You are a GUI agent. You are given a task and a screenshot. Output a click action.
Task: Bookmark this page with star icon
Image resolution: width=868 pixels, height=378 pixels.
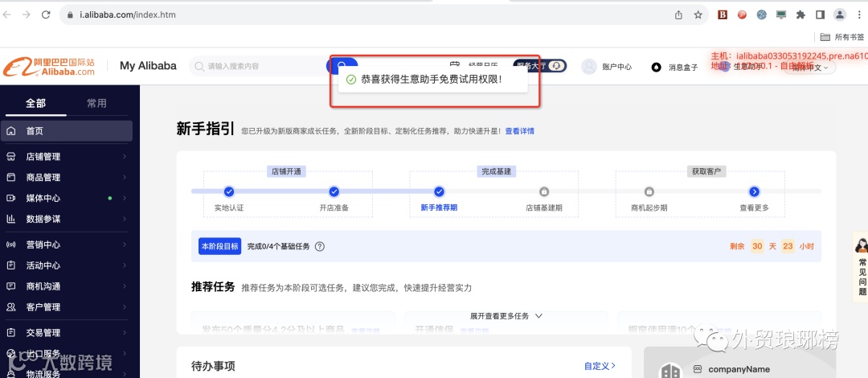pyautogui.click(x=698, y=15)
